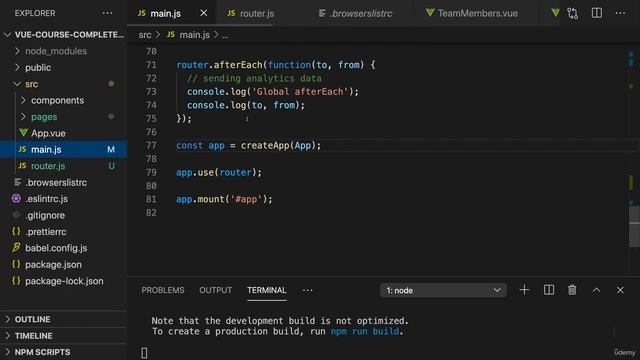
Task: Select main.js in the file tree
Action: 64,149
